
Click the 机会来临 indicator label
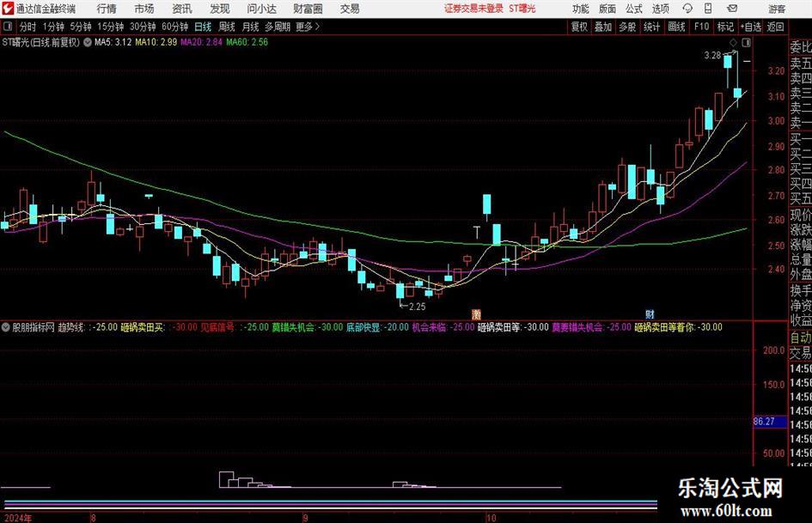(429, 327)
